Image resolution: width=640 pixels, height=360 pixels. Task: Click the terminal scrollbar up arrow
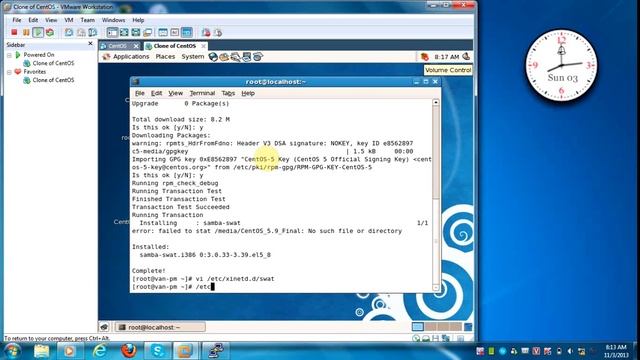(x=436, y=102)
